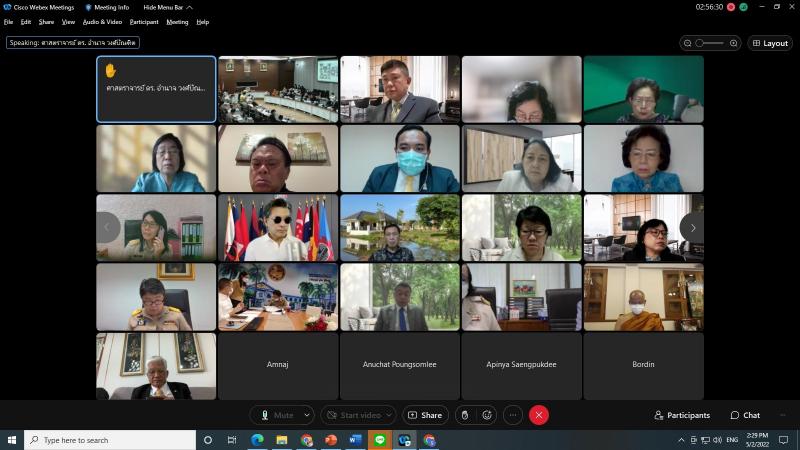Adjust the video grid zoom slider
Image resolution: width=800 pixels, height=450 pixels.
[x=710, y=43]
